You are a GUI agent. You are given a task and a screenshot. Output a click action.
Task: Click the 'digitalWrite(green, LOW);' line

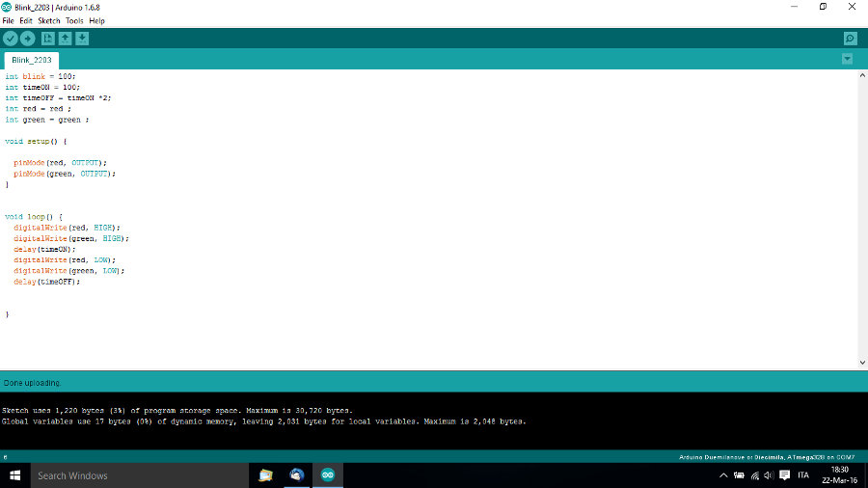(x=69, y=271)
